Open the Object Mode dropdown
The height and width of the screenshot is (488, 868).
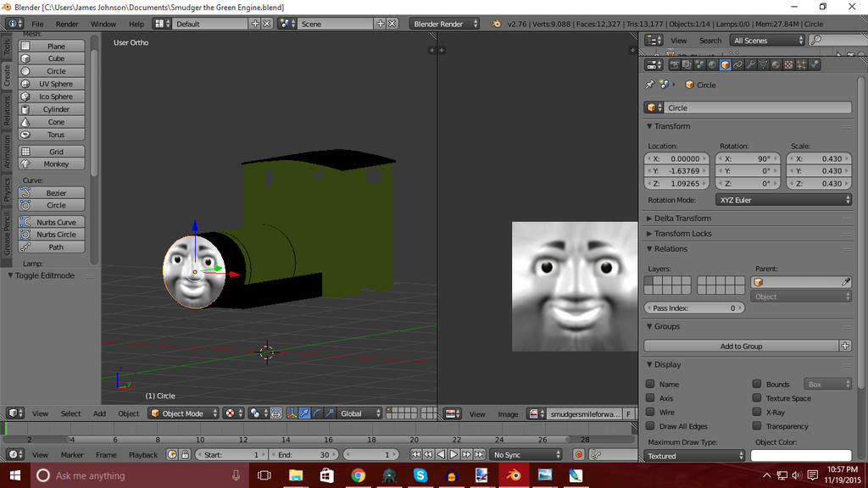(x=183, y=413)
